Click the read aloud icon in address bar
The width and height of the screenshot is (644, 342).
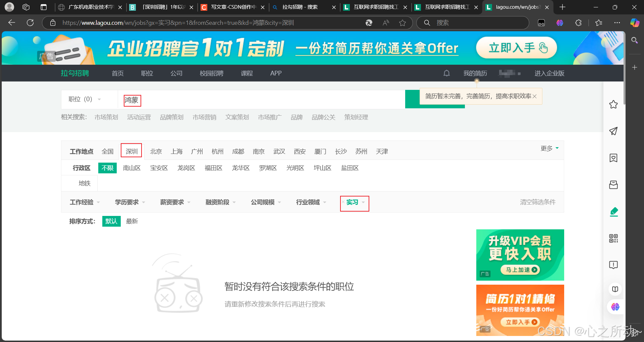[x=386, y=23]
